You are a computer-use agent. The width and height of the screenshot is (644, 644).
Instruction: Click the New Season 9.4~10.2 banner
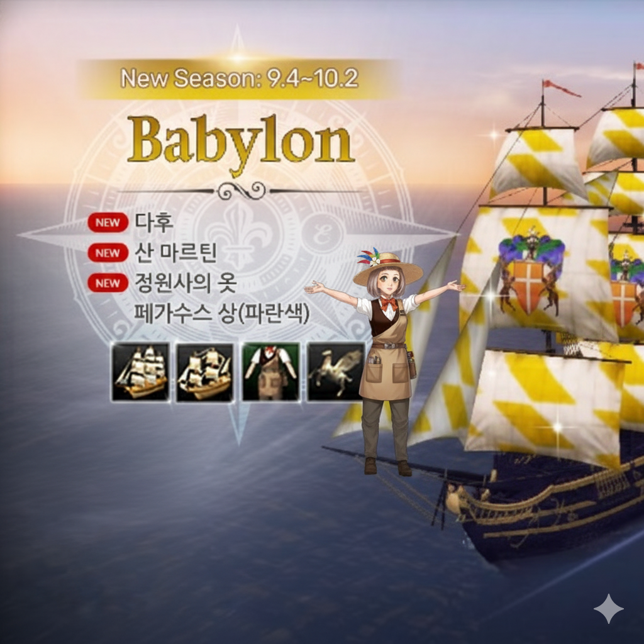[x=240, y=78]
